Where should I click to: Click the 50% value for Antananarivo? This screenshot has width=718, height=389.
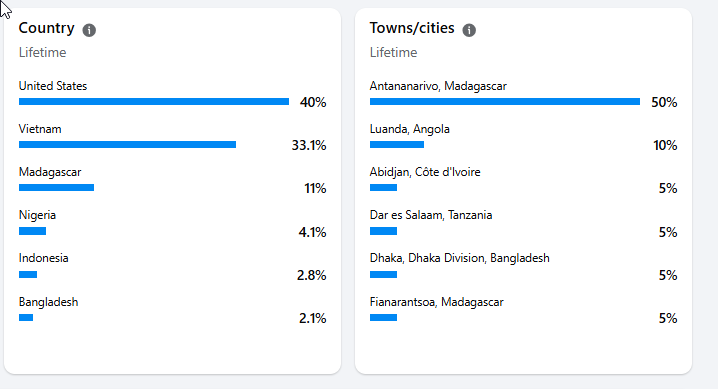[x=664, y=102]
